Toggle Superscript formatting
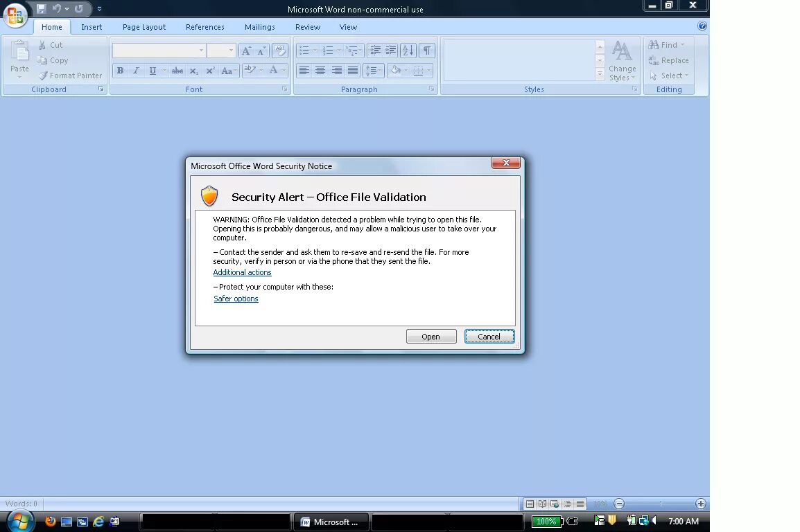Image resolution: width=800 pixels, height=532 pixels. pyautogui.click(x=209, y=71)
